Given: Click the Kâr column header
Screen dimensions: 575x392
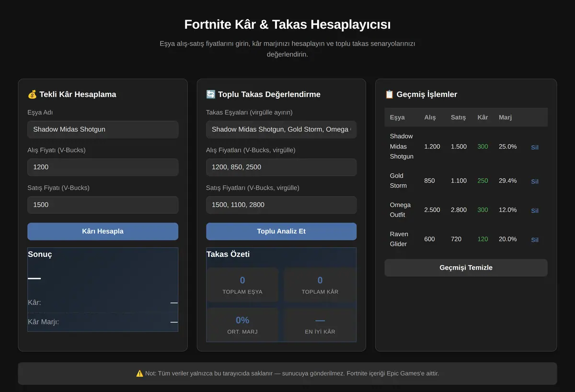Looking at the screenshot, I should click(483, 117).
